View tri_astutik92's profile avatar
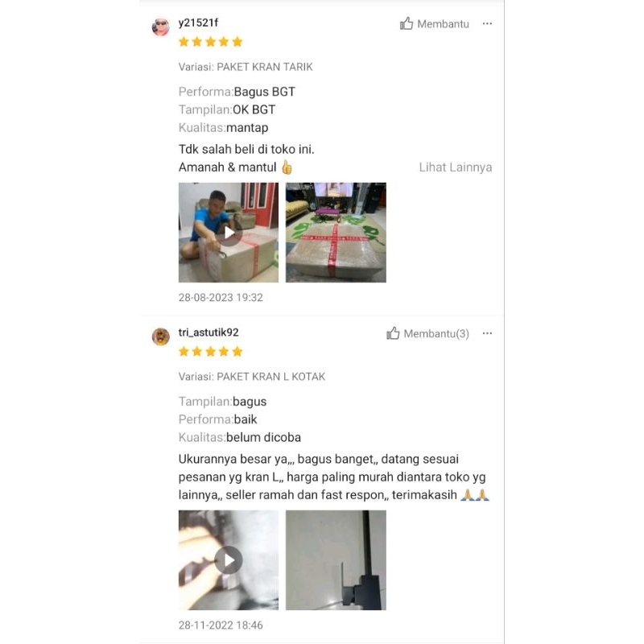 click(160, 336)
